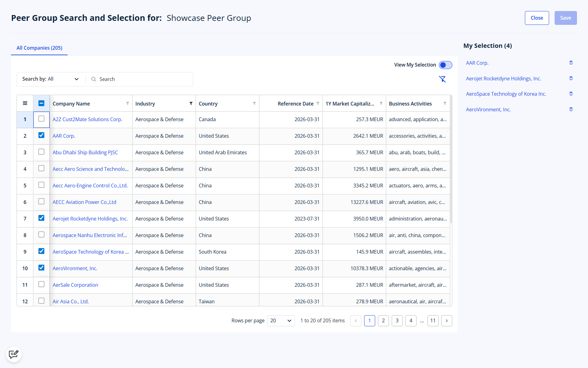Sort by the Reference Date column header
This screenshot has width=588, height=368.
[296, 104]
